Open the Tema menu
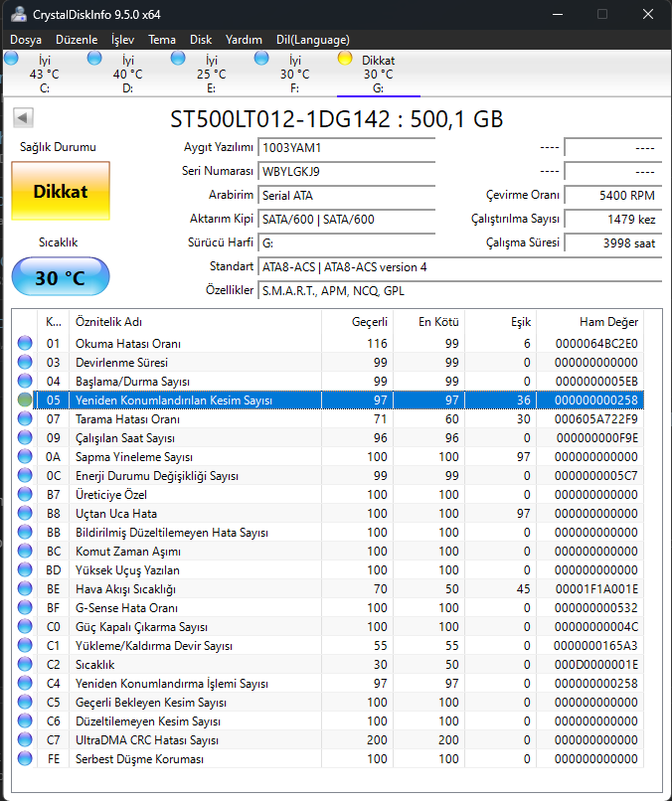This screenshot has height=801, width=672. (x=162, y=40)
